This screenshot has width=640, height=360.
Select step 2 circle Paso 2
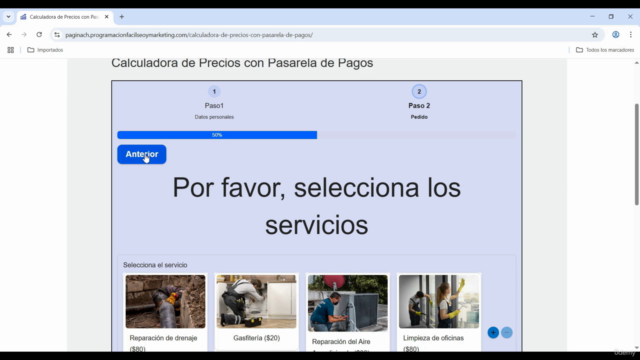419,91
